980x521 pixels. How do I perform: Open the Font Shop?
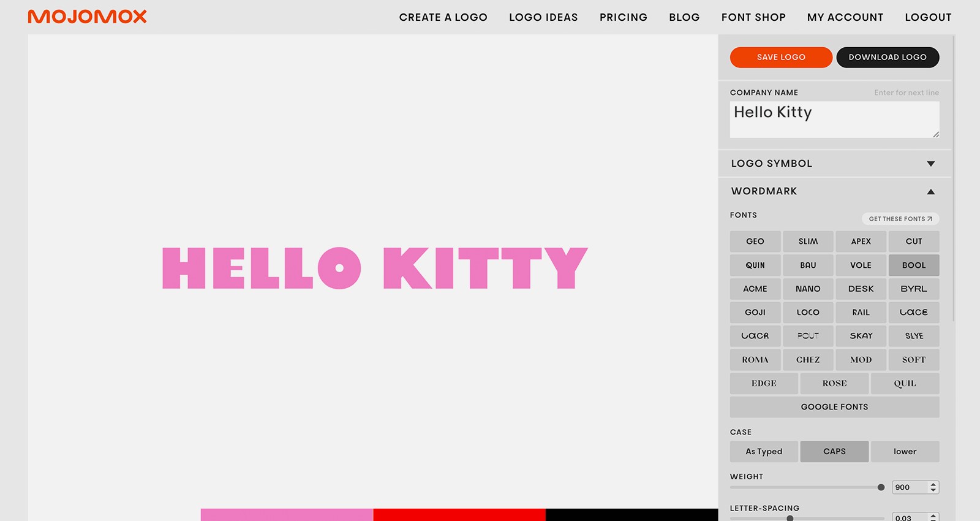(x=753, y=17)
